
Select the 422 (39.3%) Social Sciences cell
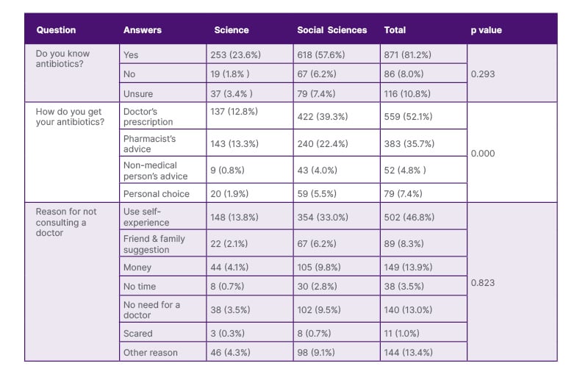[x=336, y=116]
